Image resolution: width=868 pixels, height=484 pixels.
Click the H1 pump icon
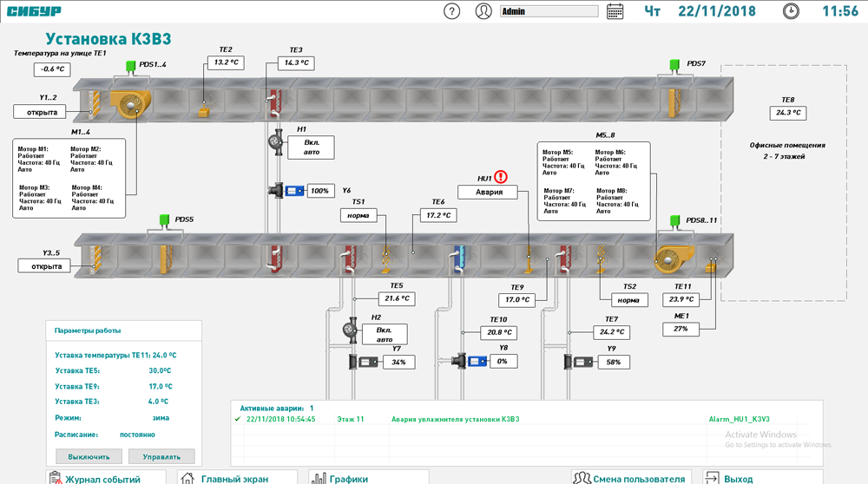click(x=276, y=143)
